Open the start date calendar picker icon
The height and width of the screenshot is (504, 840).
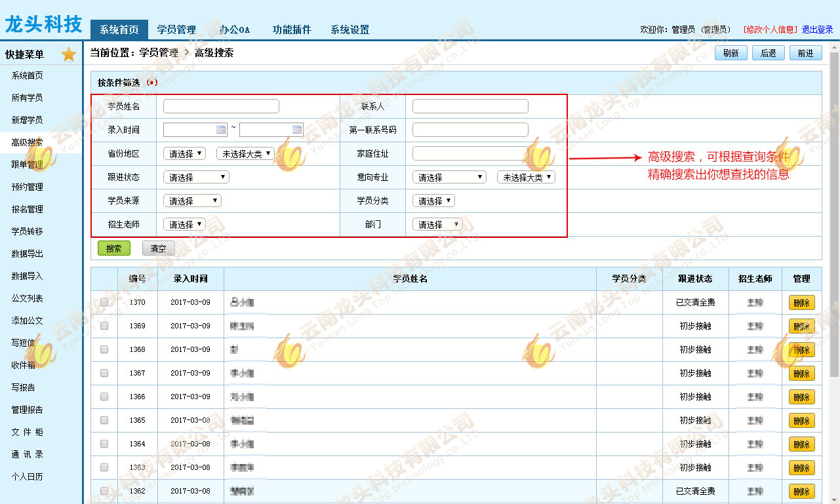221,130
